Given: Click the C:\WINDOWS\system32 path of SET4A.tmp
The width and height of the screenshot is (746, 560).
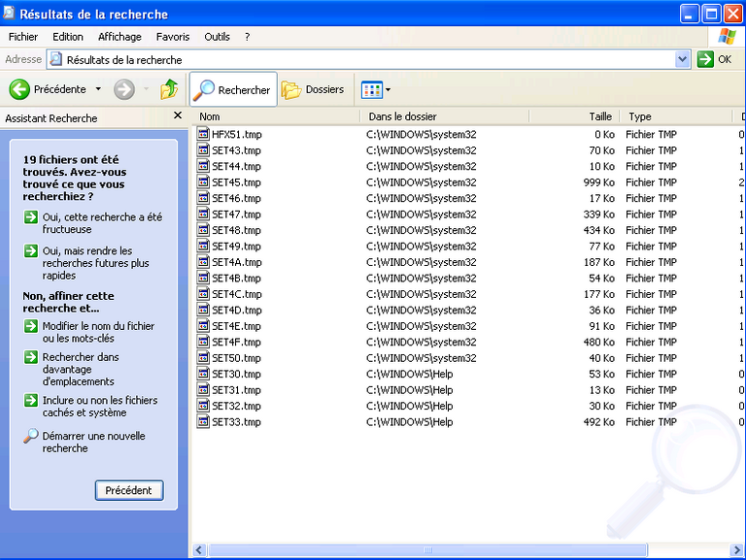Looking at the screenshot, I should pyautogui.click(x=421, y=262).
